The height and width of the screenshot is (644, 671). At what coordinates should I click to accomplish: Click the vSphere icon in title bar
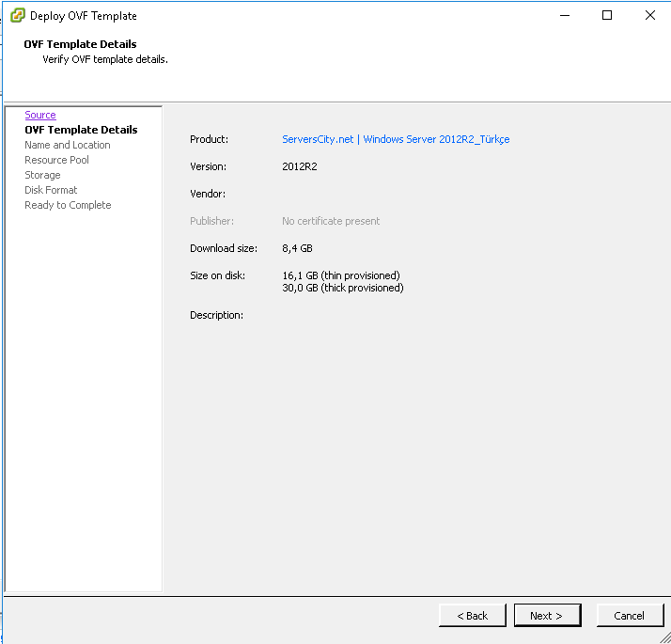click(18, 15)
